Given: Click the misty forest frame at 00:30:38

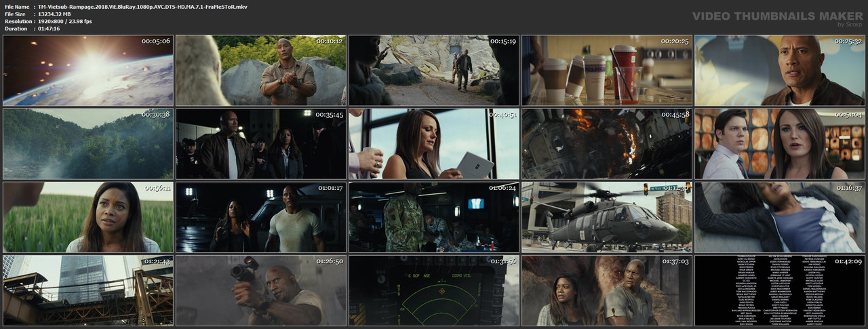Looking at the screenshot, I should click(x=87, y=144).
